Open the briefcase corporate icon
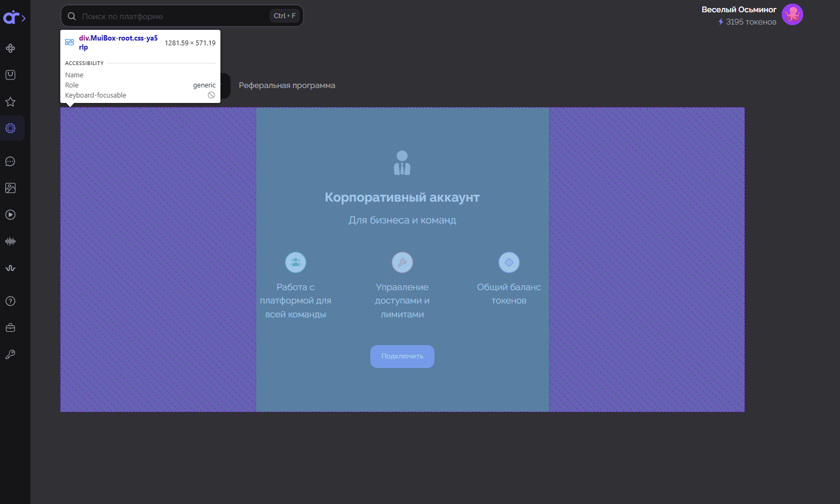Screen dimensions: 840x504 tap(10, 328)
